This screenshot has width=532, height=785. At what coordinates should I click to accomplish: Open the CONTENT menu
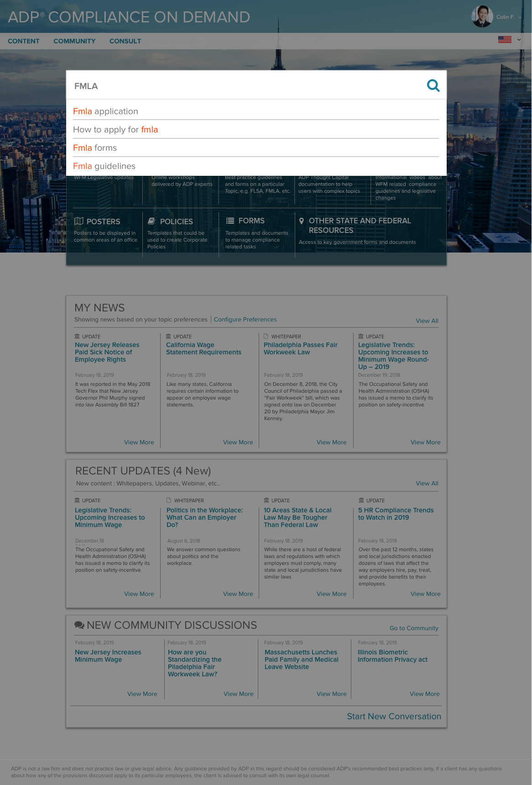click(x=24, y=41)
